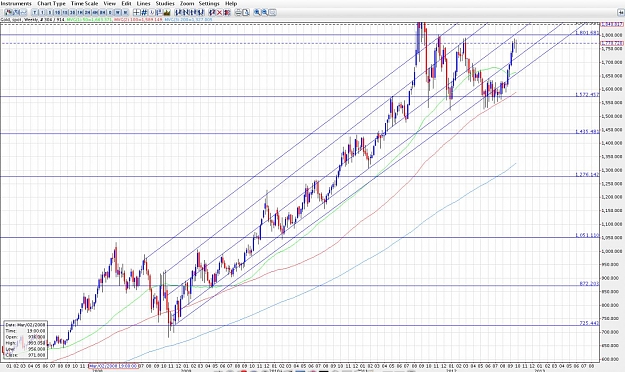Select the 30 minute time scale

[x=73, y=12]
